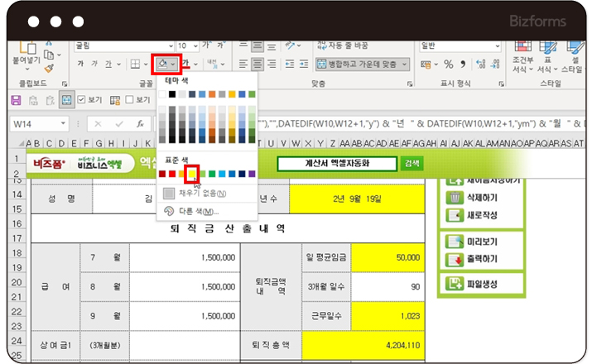Screen dimensions: 592x364
Task: Open the fill color dropdown arrow
Action: tap(173, 65)
